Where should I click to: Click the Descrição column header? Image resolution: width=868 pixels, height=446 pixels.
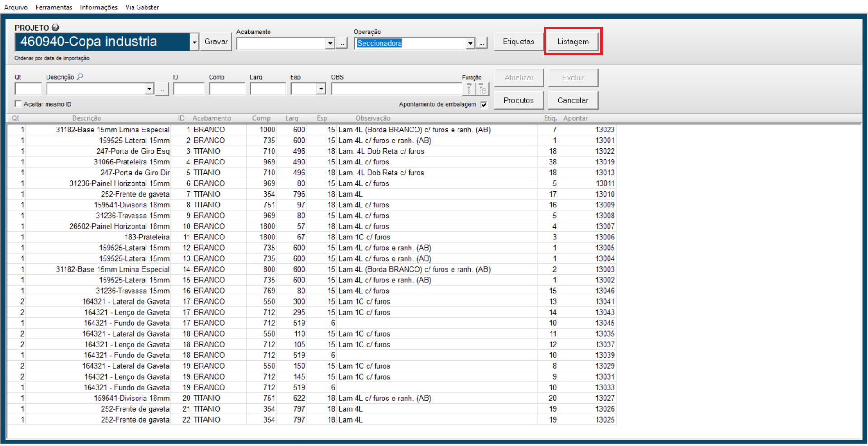point(87,118)
